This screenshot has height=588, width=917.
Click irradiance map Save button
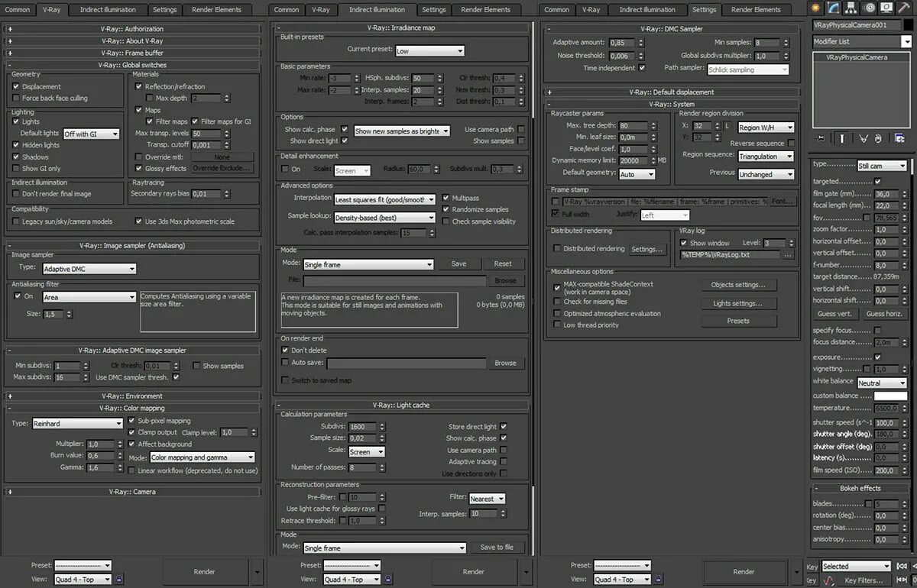[458, 263]
